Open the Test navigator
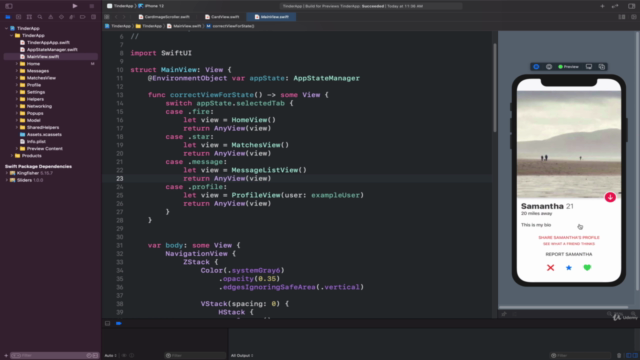Screen dimensions: 640x360 click(x=61, y=17)
